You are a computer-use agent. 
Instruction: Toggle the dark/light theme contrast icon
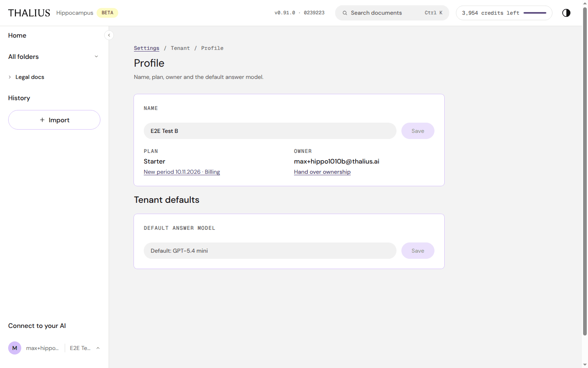click(566, 13)
